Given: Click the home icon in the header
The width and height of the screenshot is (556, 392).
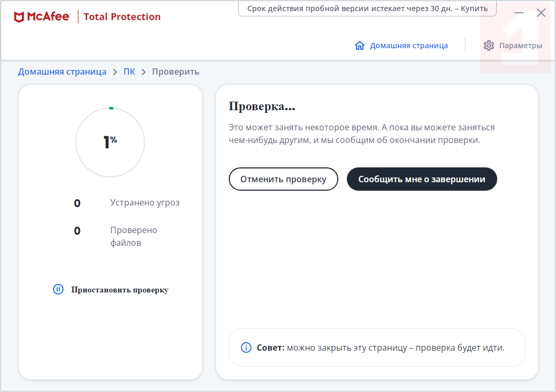Looking at the screenshot, I should 360,46.
